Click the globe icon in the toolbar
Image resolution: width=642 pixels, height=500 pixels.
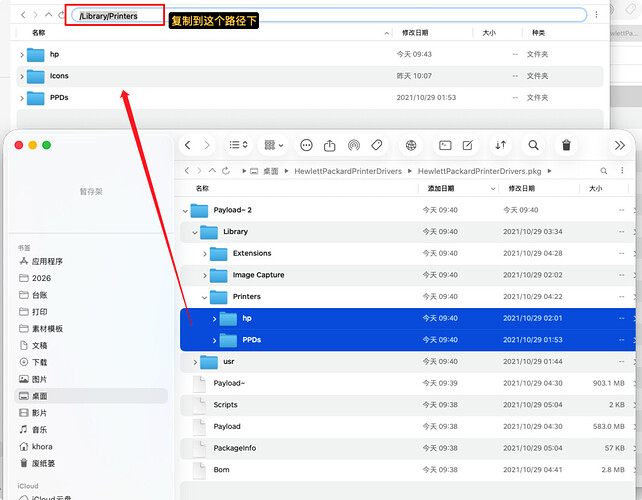click(411, 145)
